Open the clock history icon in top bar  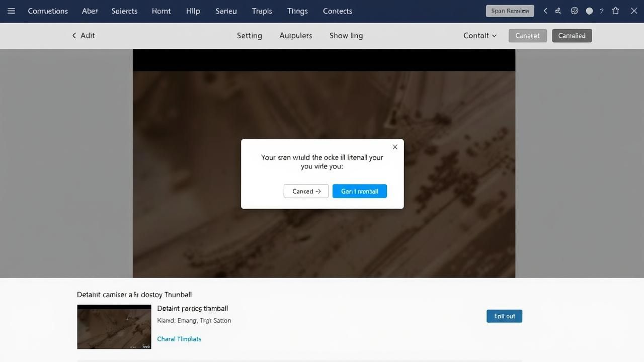575,11
